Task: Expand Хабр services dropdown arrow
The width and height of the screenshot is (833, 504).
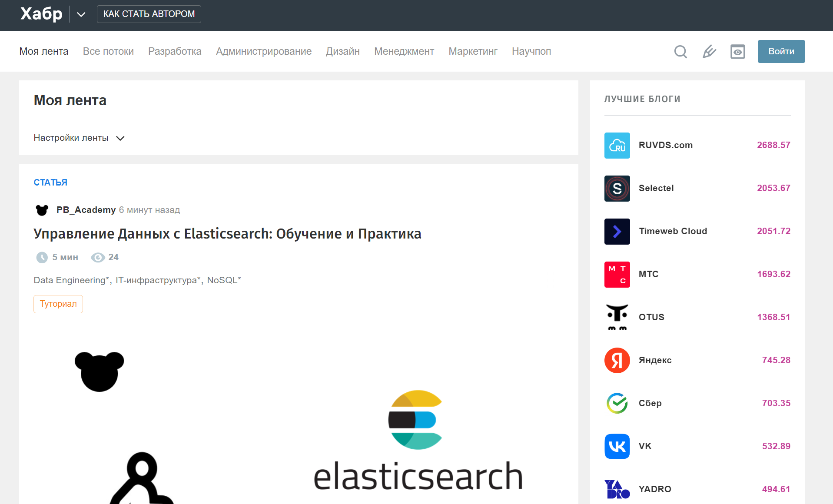Action: (81, 14)
